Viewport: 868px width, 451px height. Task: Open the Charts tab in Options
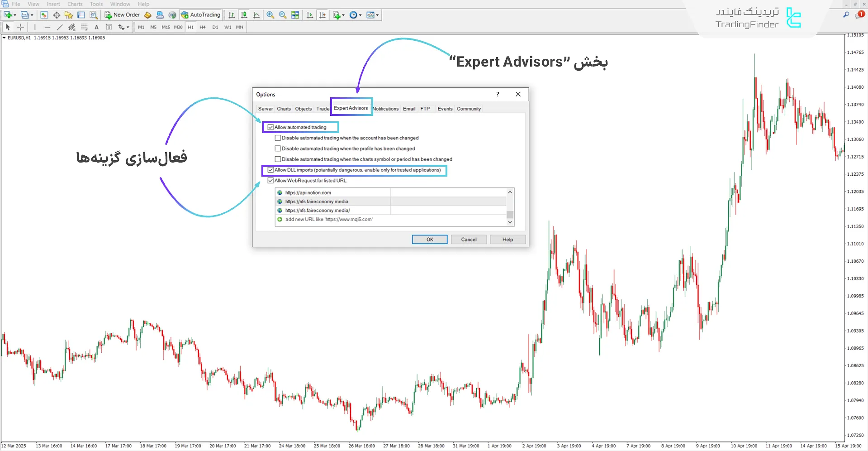pyautogui.click(x=284, y=109)
